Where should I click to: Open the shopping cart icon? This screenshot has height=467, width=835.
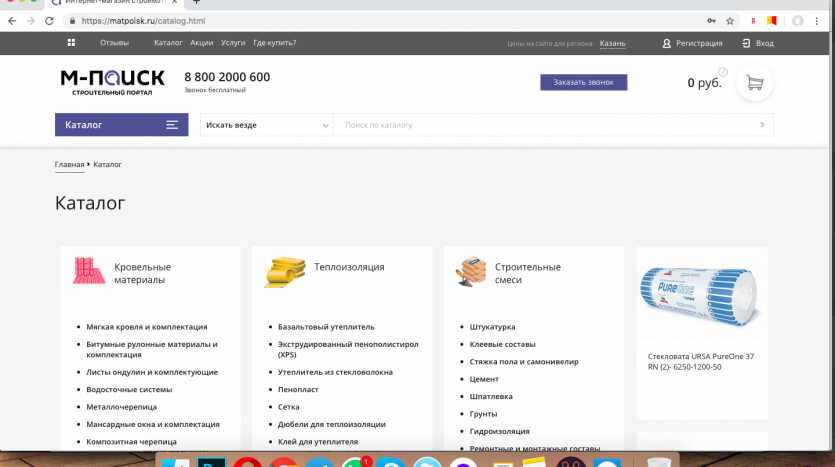click(755, 83)
